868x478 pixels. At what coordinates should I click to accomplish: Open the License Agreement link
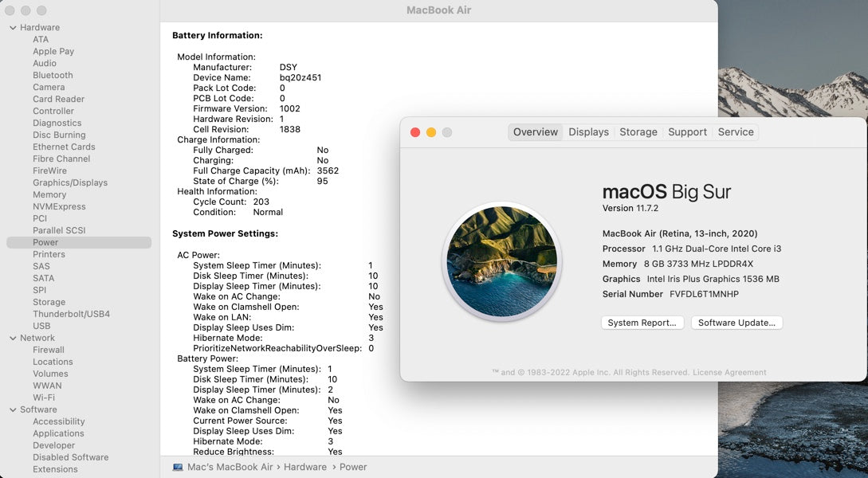coord(729,372)
